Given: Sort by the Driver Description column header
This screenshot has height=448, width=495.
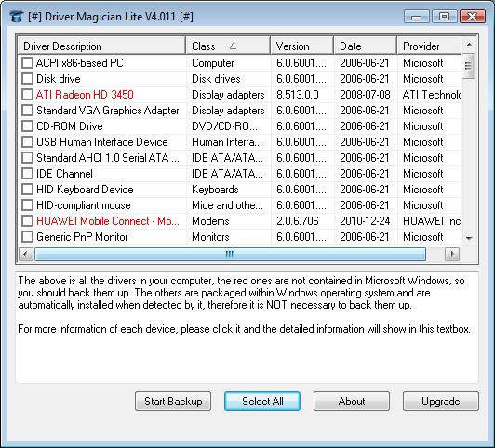Looking at the screenshot, I should (101, 46).
